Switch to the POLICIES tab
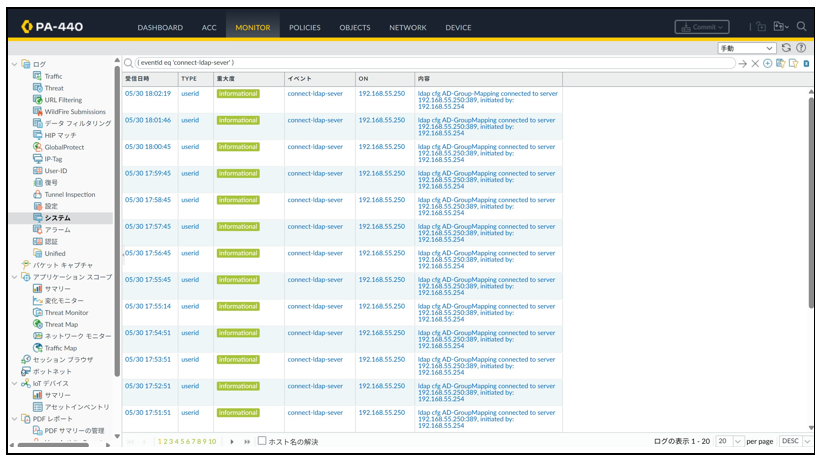The image size is (817, 460). pyautogui.click(x=305, y=28)
